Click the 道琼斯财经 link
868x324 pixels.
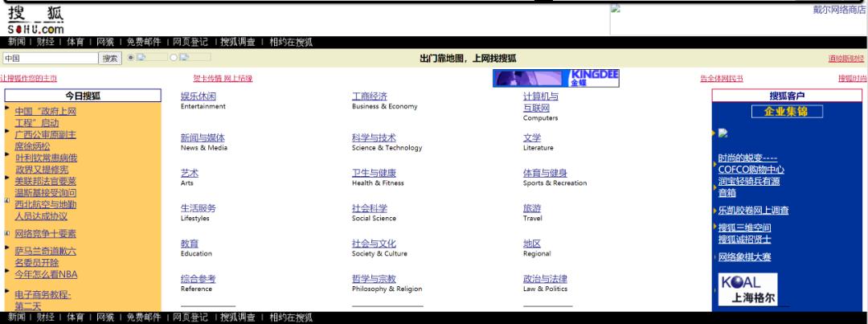tap(845, 59)
